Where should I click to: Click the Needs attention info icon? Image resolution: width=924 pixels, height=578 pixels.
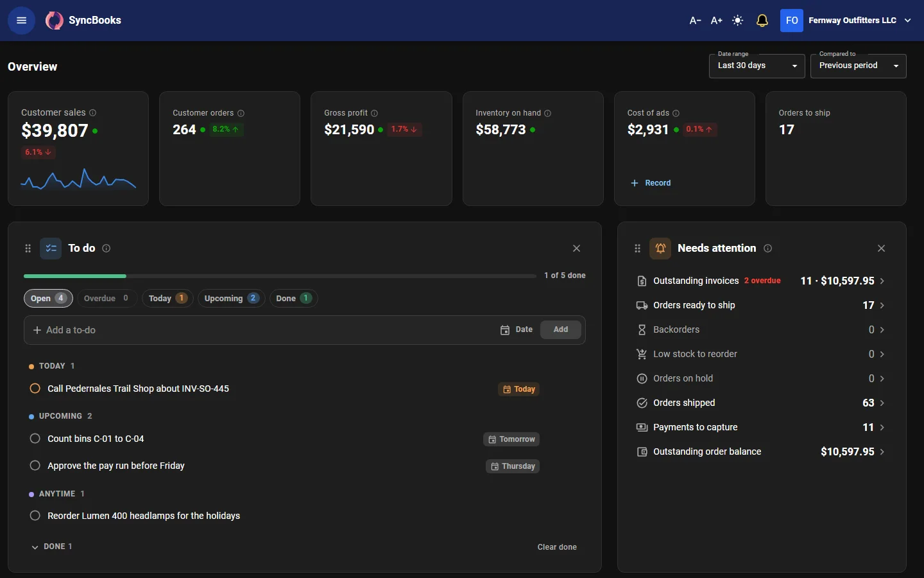(x=768, y=249)
